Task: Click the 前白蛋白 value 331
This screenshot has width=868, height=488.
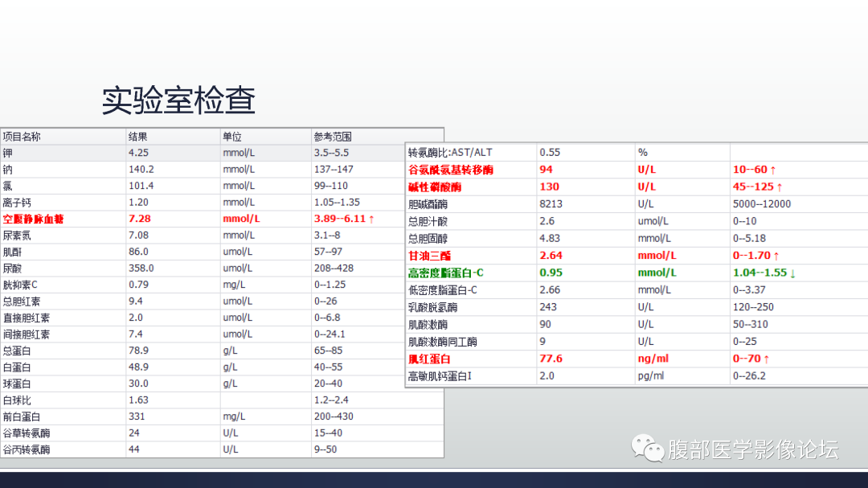Action: 137,417
